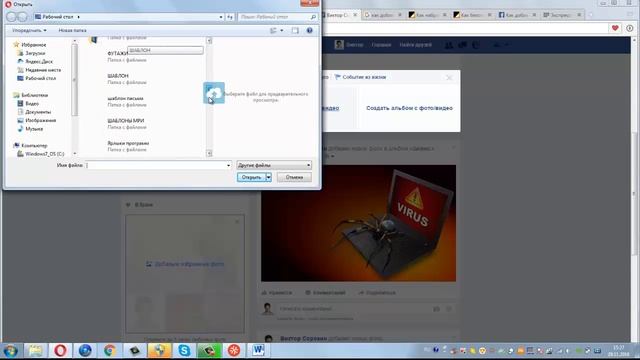The width and height of the screenshot is (640, 360).
Task: Select Загрузки in the navigation tree
Action: pos(35,53)
